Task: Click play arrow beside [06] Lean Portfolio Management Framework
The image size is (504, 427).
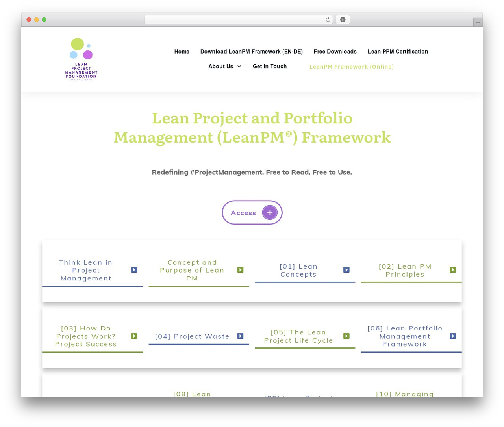Action: pos(453,336)
